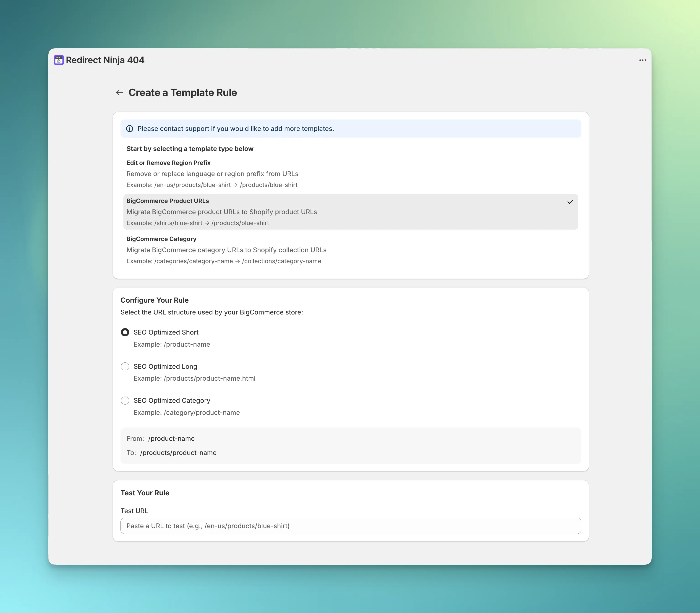Select the BigCommerce Category template
The height and width of the screenshot is (613, 700).
tap(350, 250)
